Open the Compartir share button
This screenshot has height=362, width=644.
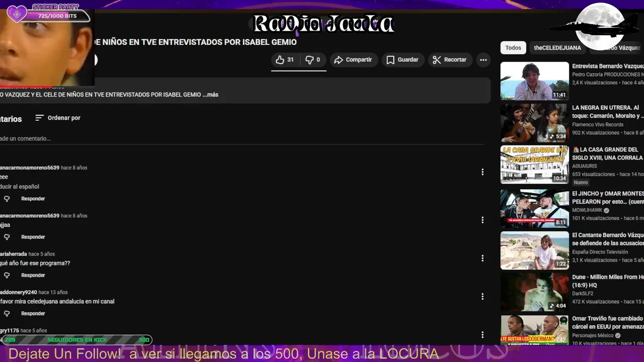point(353,60)
